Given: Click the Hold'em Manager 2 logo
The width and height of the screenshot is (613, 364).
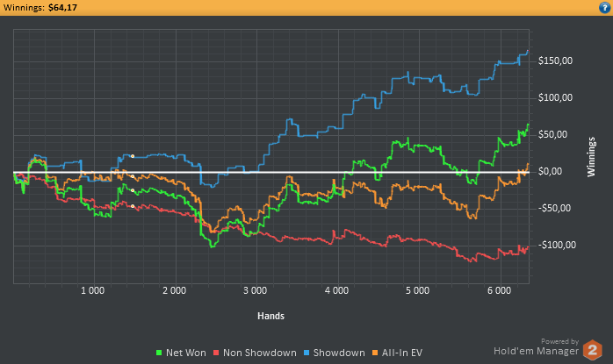Looking at the screenshot, I should pyautogui.click(x=593, y=350).
